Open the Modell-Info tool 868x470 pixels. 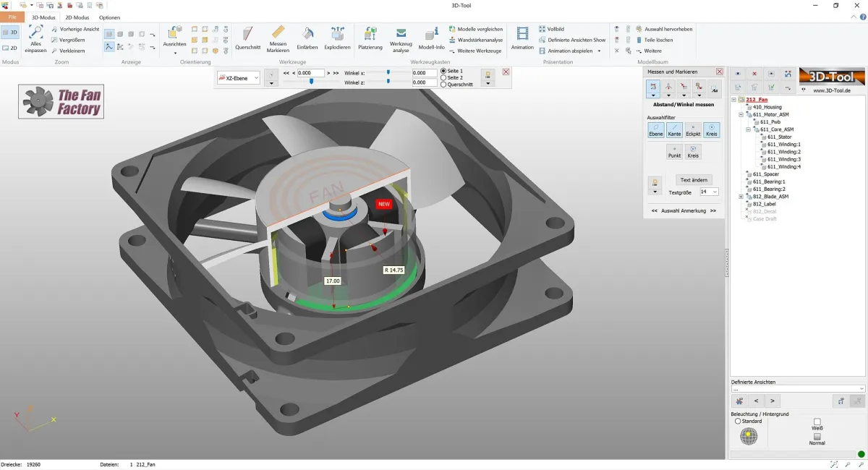[430, 38]
